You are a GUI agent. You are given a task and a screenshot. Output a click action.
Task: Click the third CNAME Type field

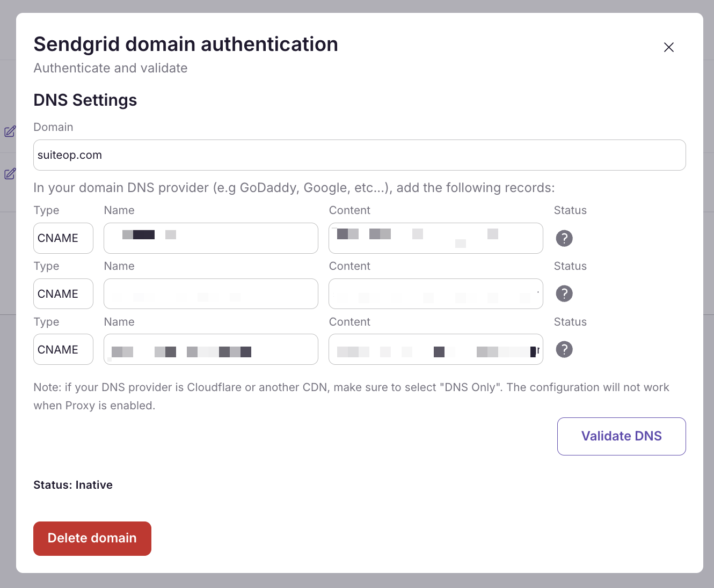tap(63, 349)
